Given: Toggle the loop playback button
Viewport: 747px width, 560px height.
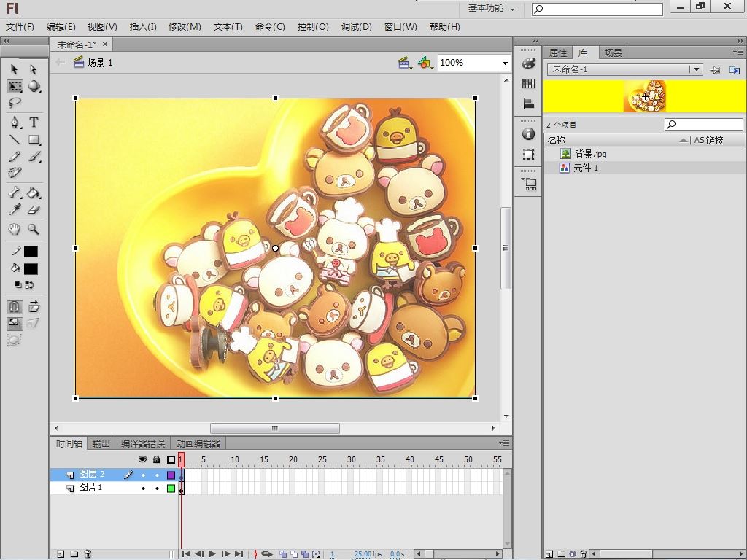Looking at the screenshot, I should tap(267, 554).
